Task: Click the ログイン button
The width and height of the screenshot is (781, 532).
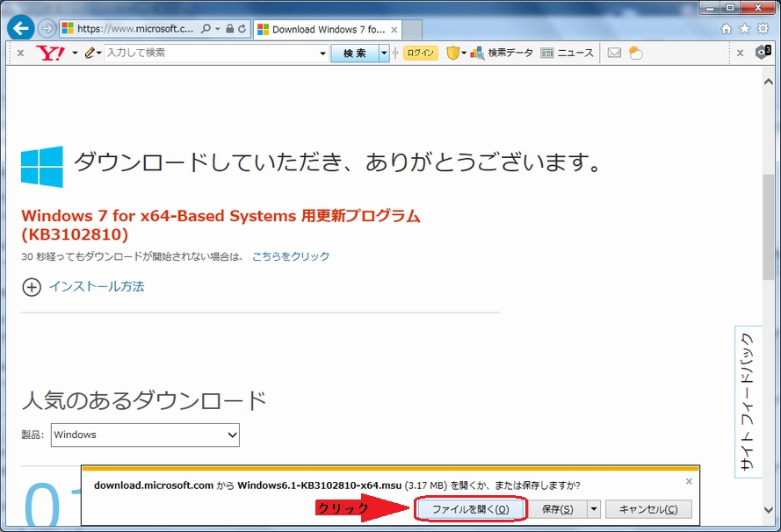Action: pos(421,53)
